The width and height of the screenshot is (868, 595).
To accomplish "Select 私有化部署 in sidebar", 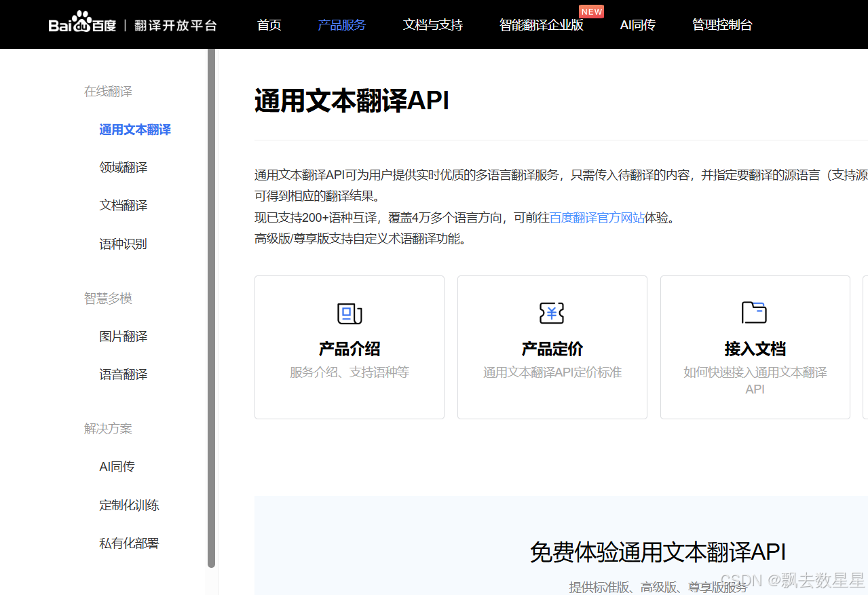I will (129, 543).
